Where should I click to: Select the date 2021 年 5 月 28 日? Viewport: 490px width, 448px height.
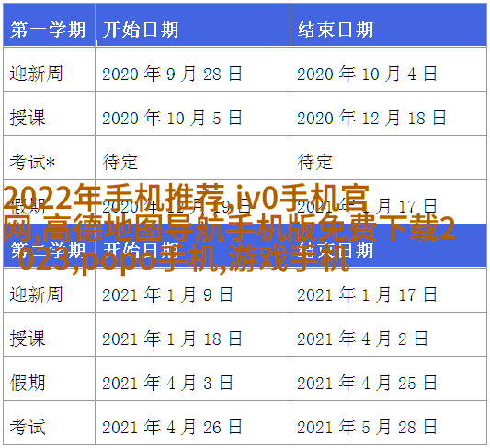(x=367, y=428)
